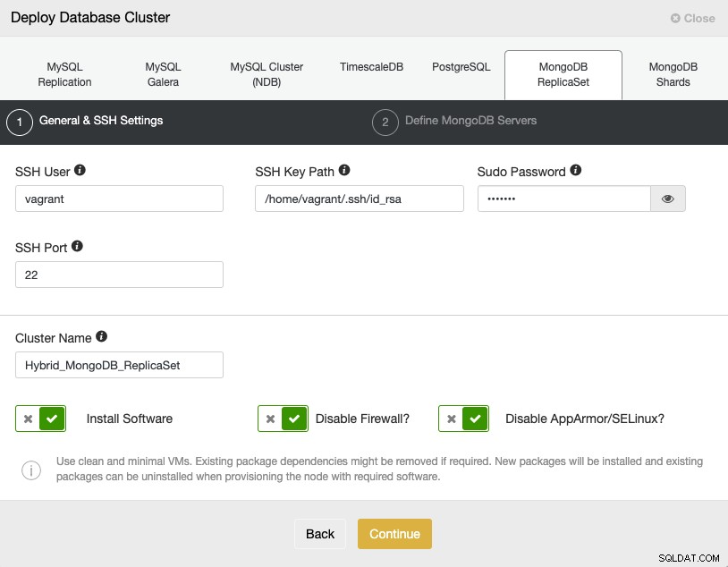The height and width of the screenshot is (567, 728).
Task: Click the Cluster Name info icon
Action: 102,336
